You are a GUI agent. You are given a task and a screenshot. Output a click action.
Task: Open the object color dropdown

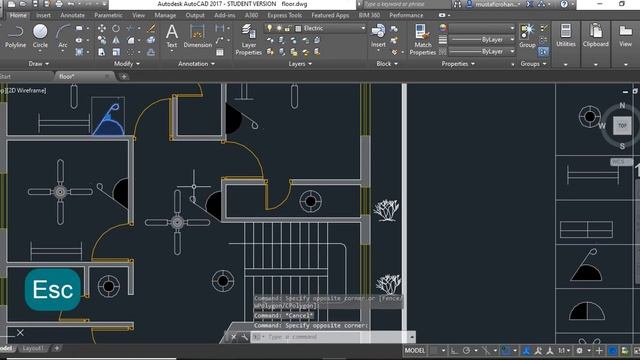[482, 28]
